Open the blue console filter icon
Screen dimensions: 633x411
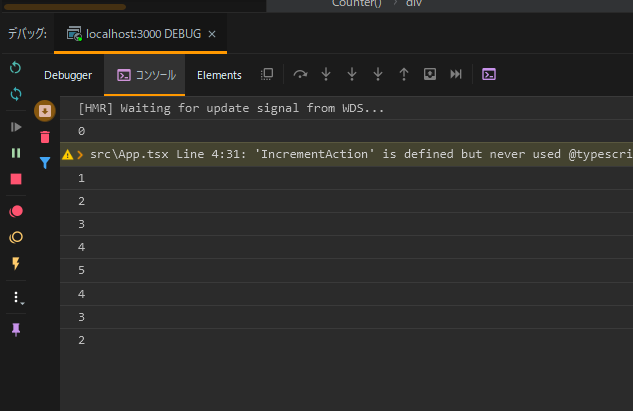(x=45, y=163)
